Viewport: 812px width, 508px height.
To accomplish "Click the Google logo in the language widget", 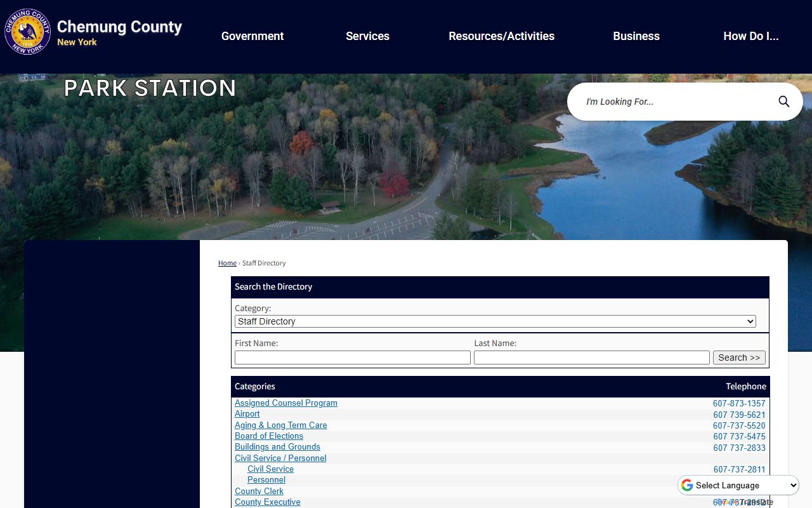I will coord(687,485).
